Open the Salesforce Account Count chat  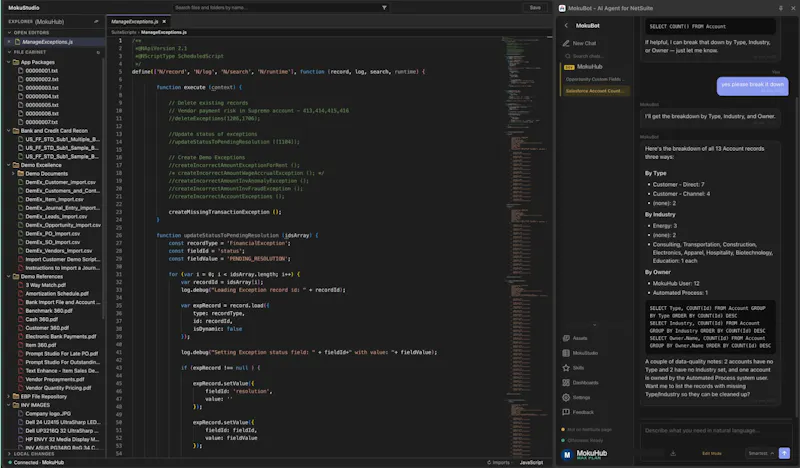594,91
